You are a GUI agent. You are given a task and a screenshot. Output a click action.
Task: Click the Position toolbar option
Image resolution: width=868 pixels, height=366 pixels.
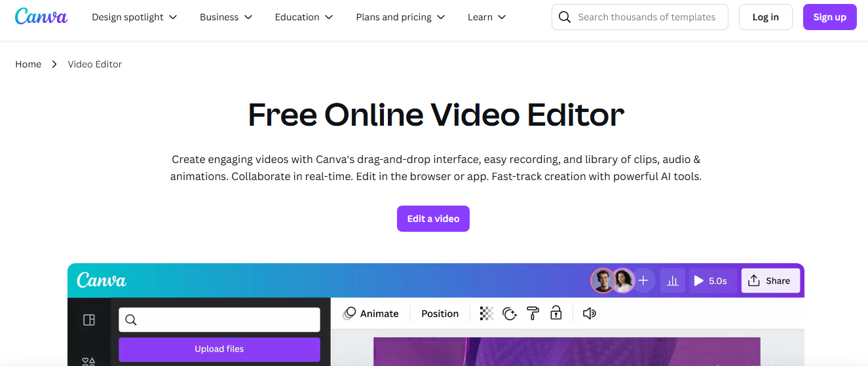pyautogui.click(x=440, y=314)
